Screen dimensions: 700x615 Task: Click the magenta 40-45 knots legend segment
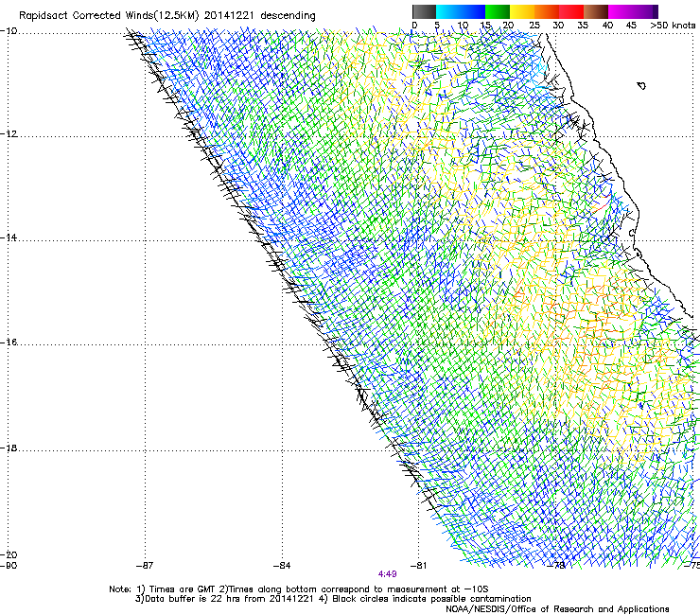pyautogui.click(x=621, y=11)
